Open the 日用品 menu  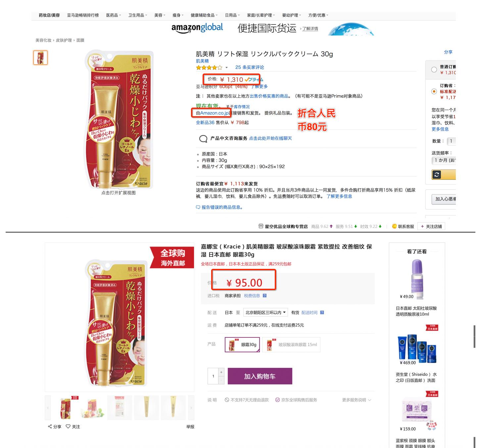point(232,15)
